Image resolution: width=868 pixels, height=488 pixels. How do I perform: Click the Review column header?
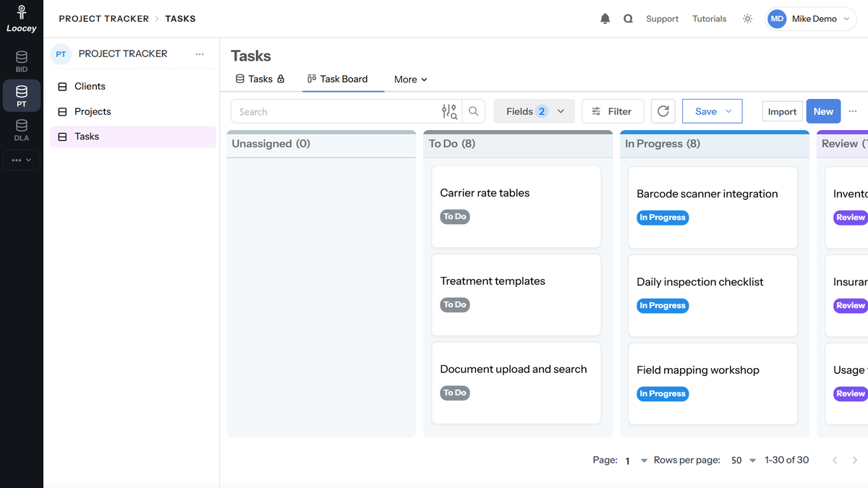(843, 144)
